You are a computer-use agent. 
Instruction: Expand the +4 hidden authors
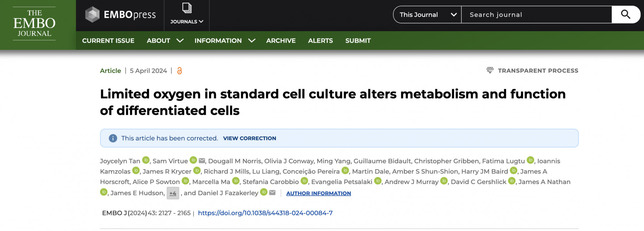(x=173, y=193)
